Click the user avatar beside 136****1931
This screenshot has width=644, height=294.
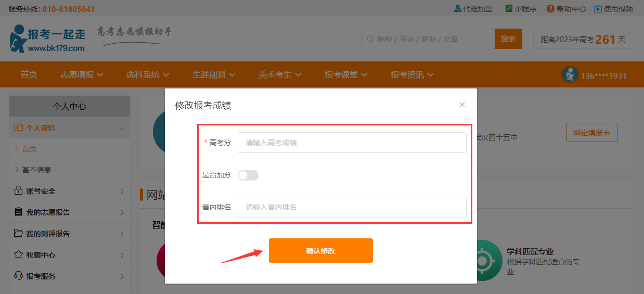[570, 75]
